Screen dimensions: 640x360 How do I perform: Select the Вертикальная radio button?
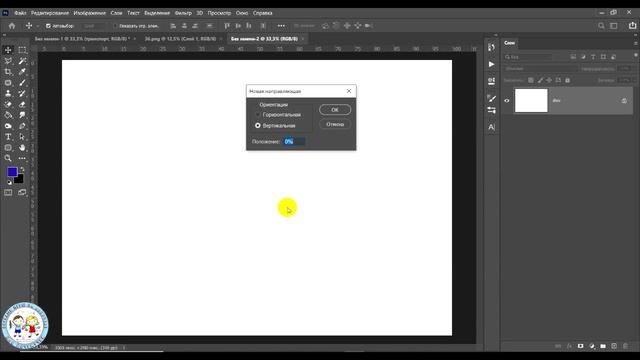(258, 126)
